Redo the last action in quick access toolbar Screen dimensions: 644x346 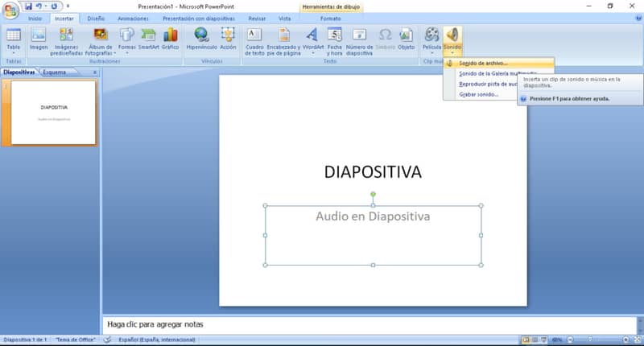54,6
